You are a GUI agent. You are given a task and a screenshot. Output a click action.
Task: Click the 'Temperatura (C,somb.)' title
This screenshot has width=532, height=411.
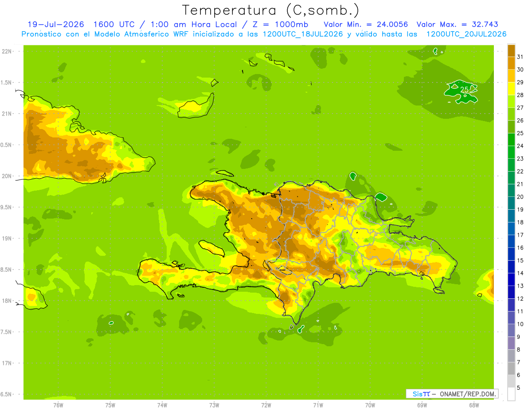tap(270, 10)
